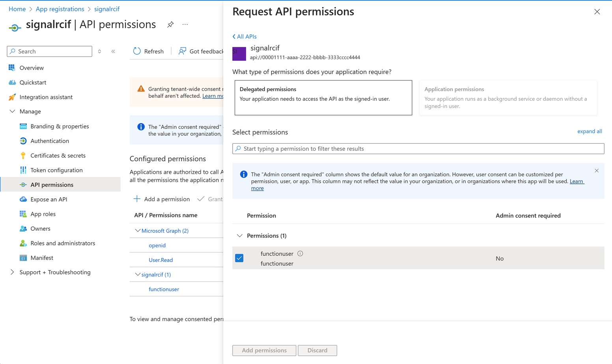Choose Application permissions type

[508, 98]
